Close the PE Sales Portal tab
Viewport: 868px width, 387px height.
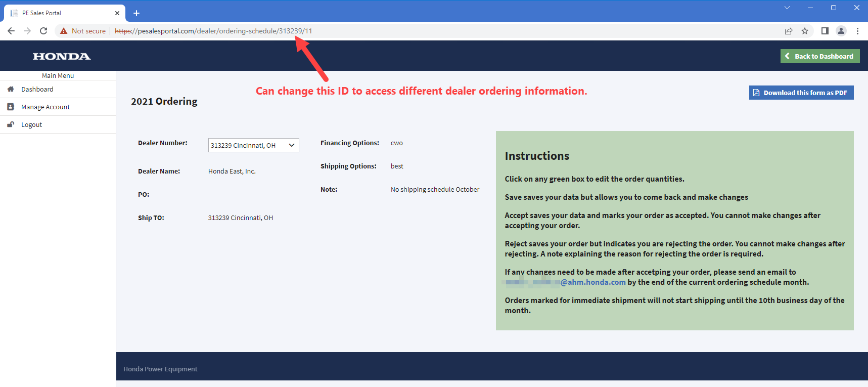click(117, 13)
